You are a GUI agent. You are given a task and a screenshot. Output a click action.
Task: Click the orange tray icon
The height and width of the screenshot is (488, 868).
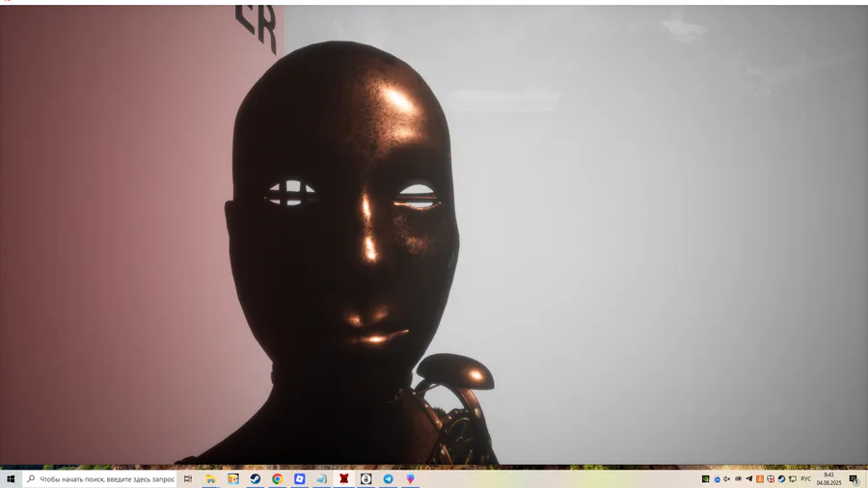point(760,479)
